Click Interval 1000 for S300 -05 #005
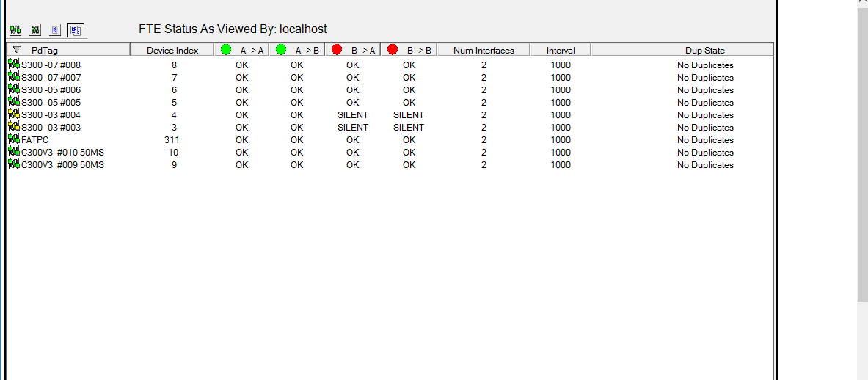868x380 pixels. tap(561, 102)
